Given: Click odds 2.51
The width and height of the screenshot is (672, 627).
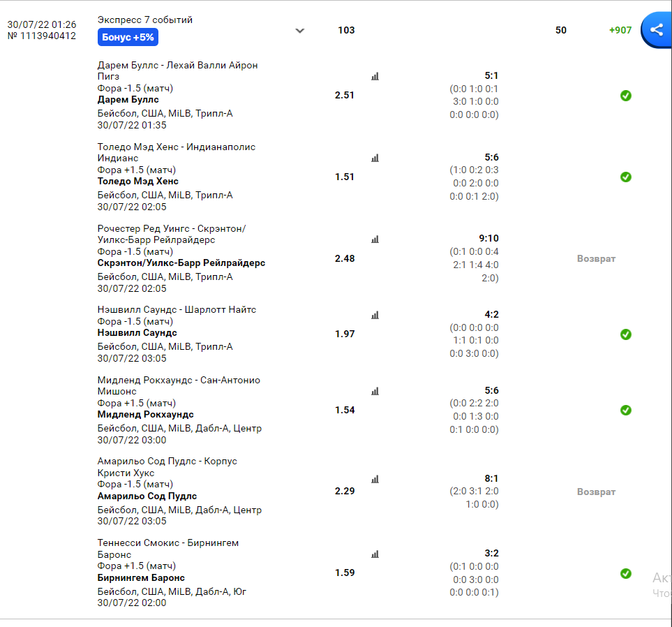Looking at the screenshot, I should 345,95.
